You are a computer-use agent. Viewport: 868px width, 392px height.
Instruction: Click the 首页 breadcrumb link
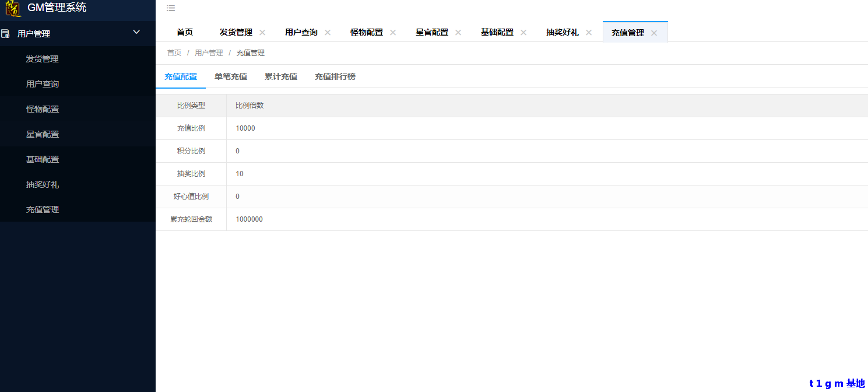pyautogui.click(x=174, y=53)
